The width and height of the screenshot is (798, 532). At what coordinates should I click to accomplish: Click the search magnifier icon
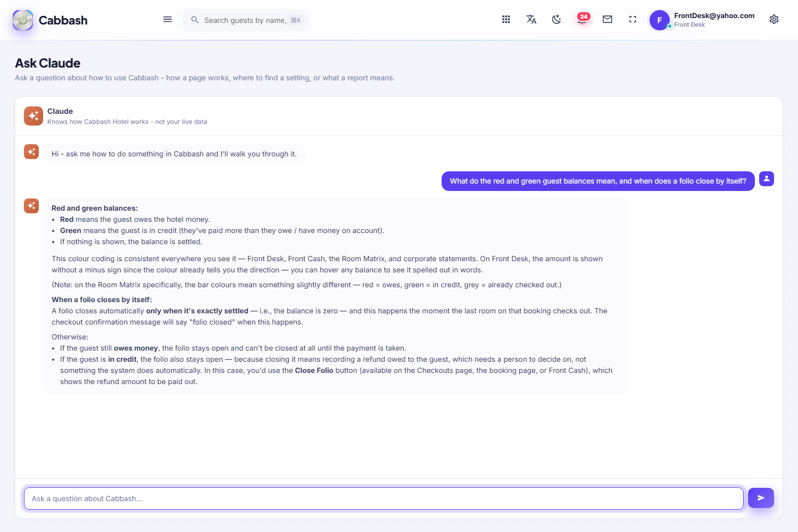tap(195, 20)
